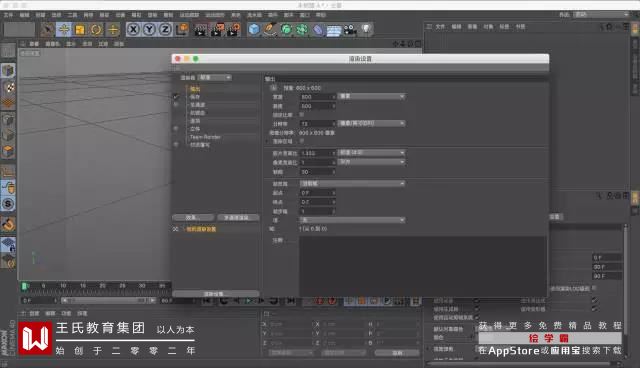The image size is (640, 368).
Task: Switch to Points mode in left sidebar
Action: [x=8, y=120]
